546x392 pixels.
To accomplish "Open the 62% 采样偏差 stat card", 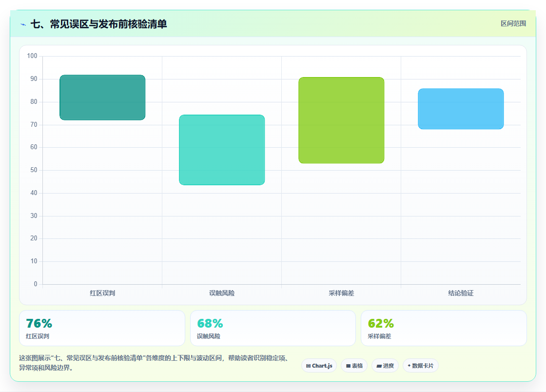I will [x=444, y=328].
